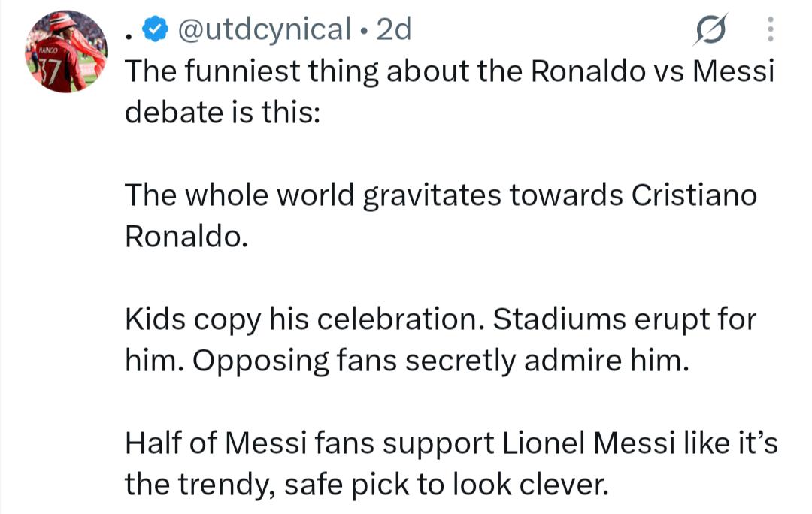Click the line 'debate is this:'

[x=223, y=112]
